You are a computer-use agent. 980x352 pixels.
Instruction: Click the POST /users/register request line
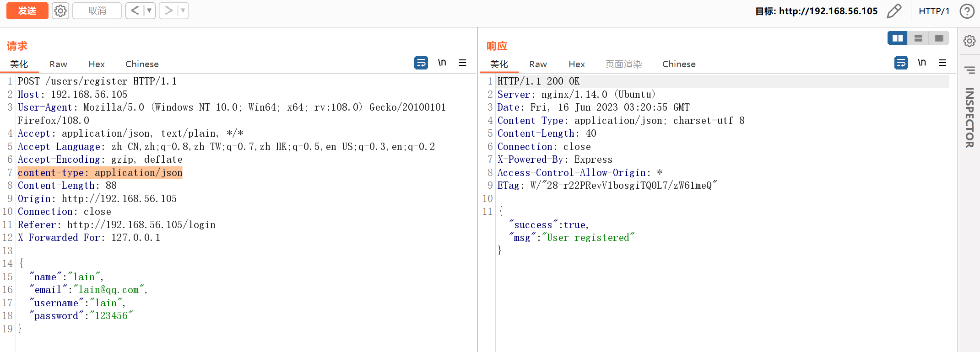click(97, 81)
